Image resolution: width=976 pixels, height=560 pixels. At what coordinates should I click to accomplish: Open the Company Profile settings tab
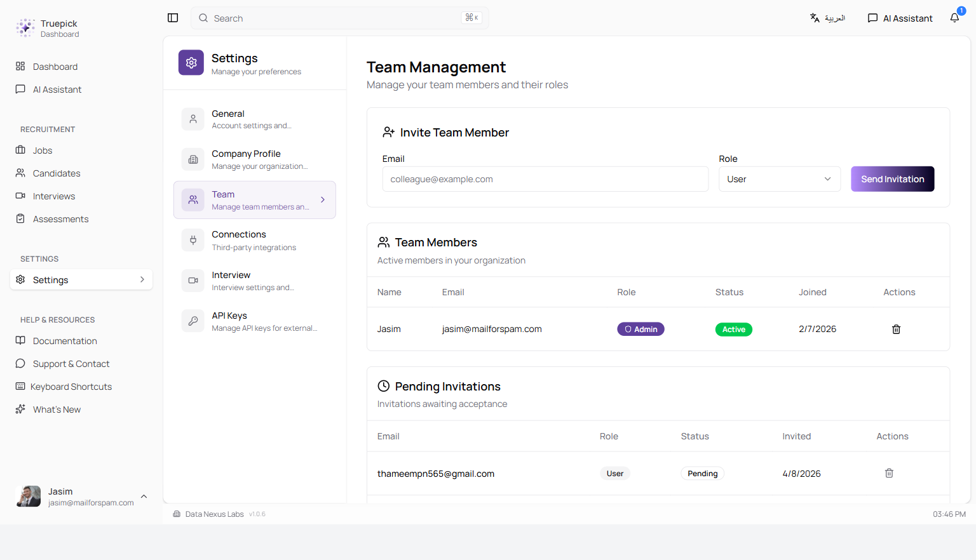pyautogui.click(x=254, y=159)
